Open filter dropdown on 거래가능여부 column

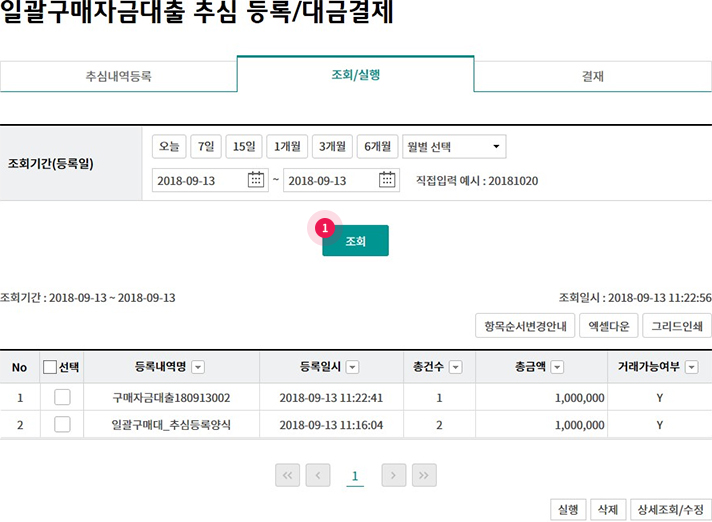[x=692, y=367]
